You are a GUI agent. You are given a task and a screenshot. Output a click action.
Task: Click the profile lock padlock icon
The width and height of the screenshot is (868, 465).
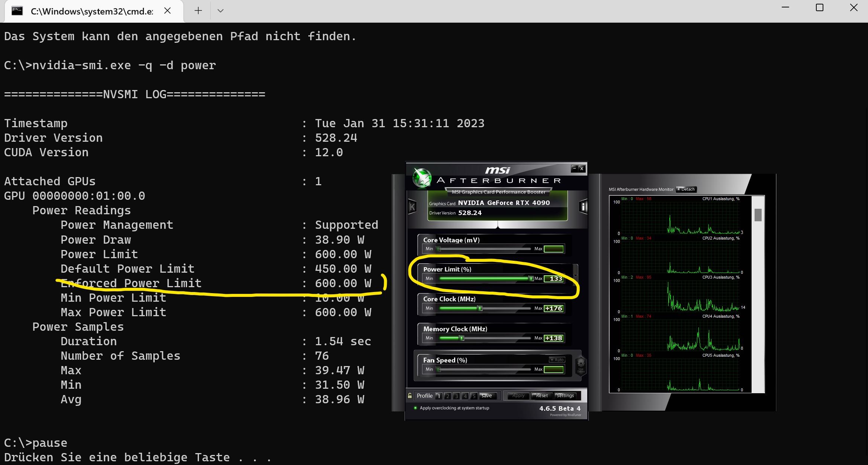pos(410,396)
